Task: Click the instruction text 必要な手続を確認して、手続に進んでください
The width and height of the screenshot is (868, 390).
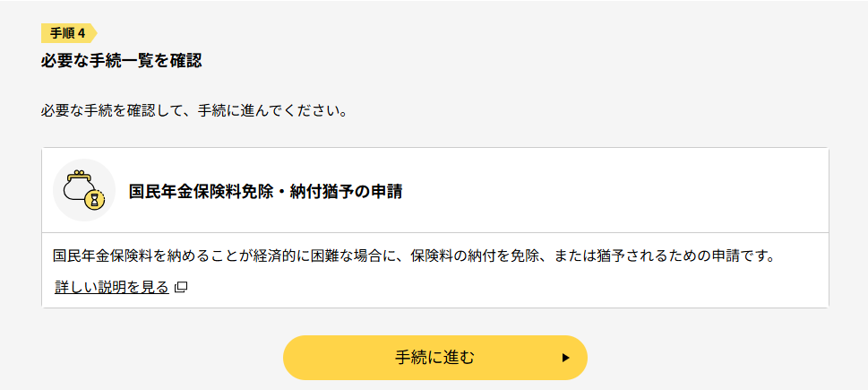Action: [x=193, y=111]
